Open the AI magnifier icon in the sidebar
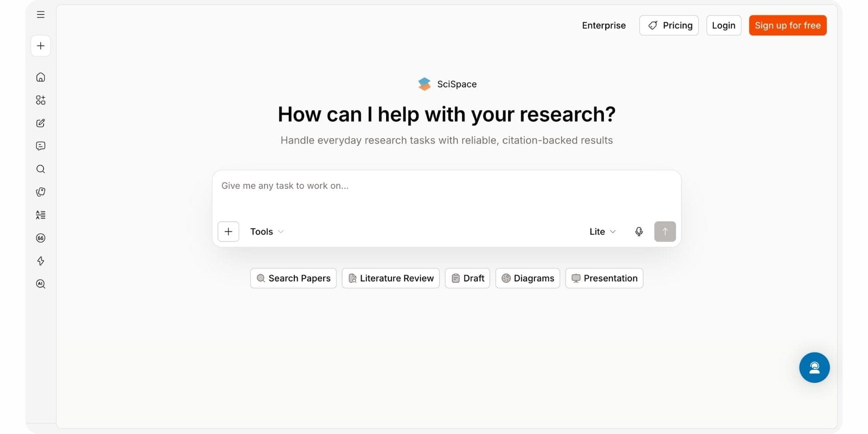The width and height of the screenshot is (868, 434). (x=41, y=284)
